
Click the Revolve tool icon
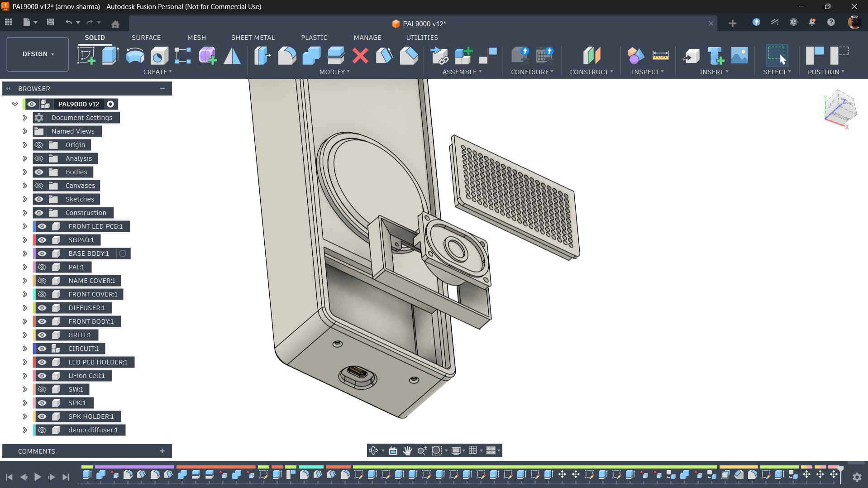pyautogui.click(x=135, y=56)
